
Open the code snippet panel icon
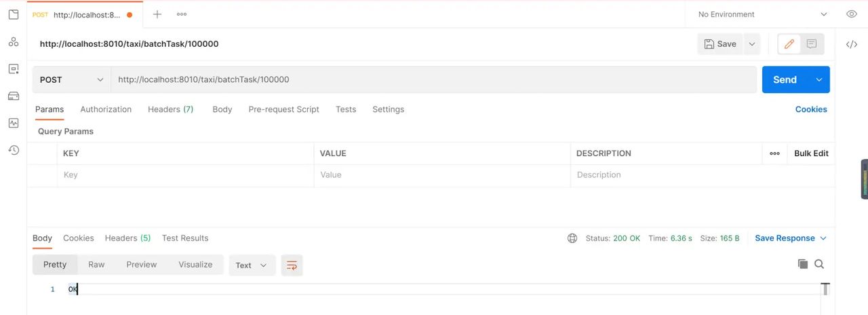pyautogui.click(x=852, y=44)
